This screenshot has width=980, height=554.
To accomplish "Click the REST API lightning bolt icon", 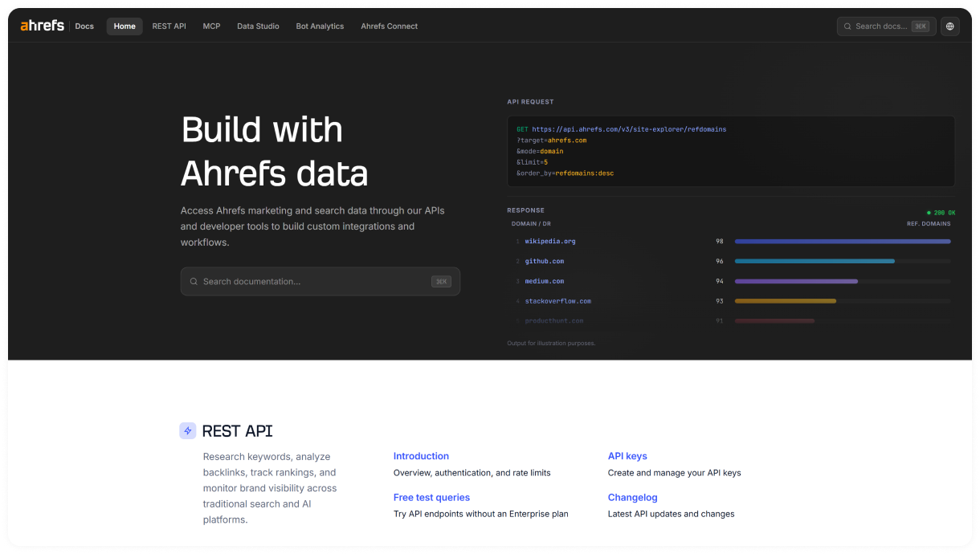I will [x=188, y=431].
